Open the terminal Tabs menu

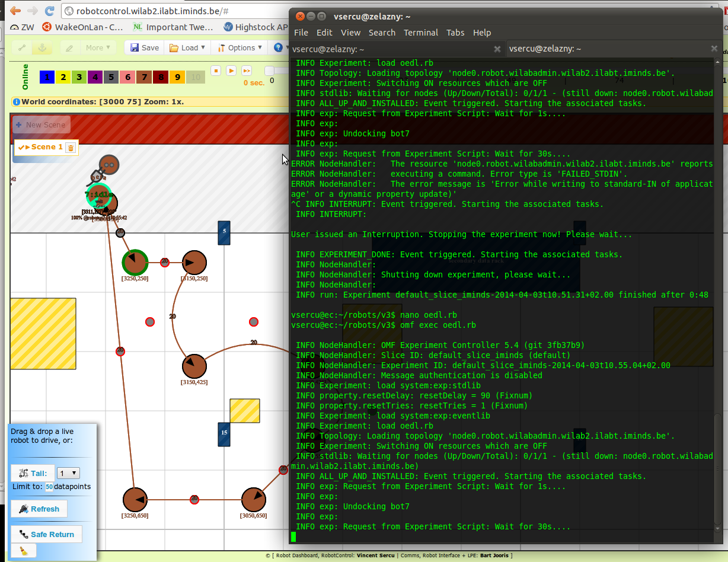pyautogui.click(x=455, y=33)
